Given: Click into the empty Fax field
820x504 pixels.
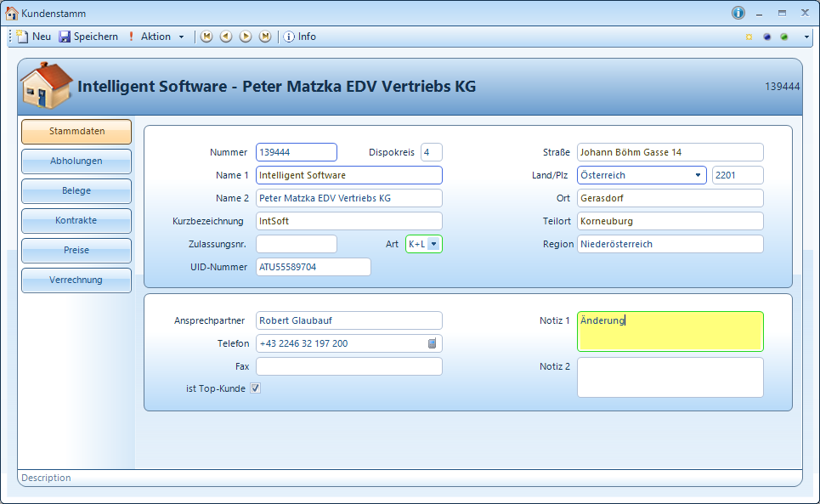Looking at the screenshot, I should [348, 366].
